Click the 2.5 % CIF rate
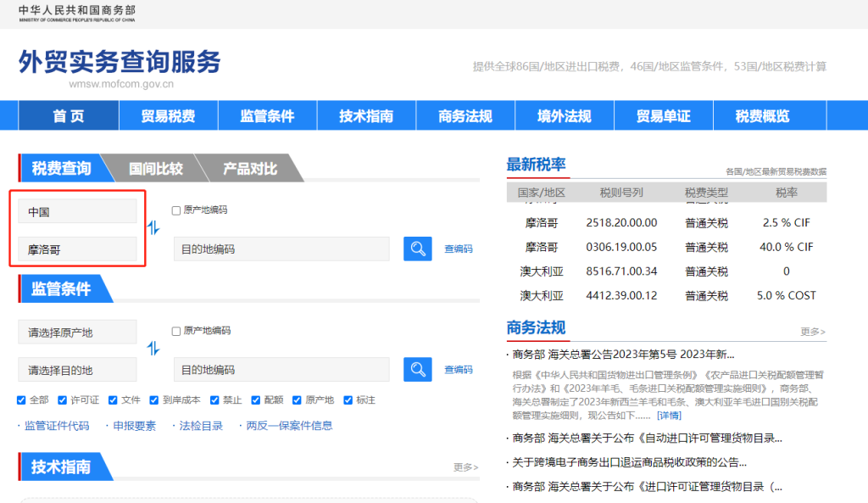868x503 pixels. tap(786, 223)
